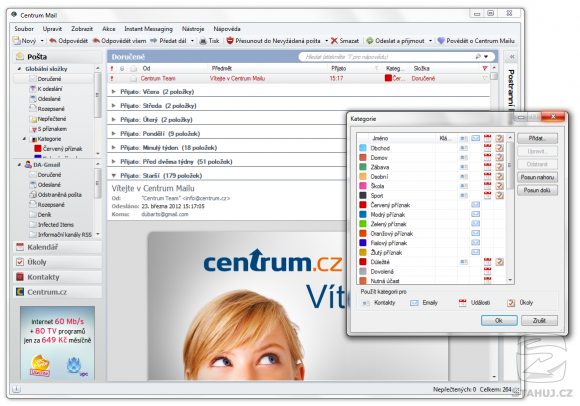Collapse the Globální složky tree group
The width and height of the screenshot is (580, 406).
tap(19, 69)
